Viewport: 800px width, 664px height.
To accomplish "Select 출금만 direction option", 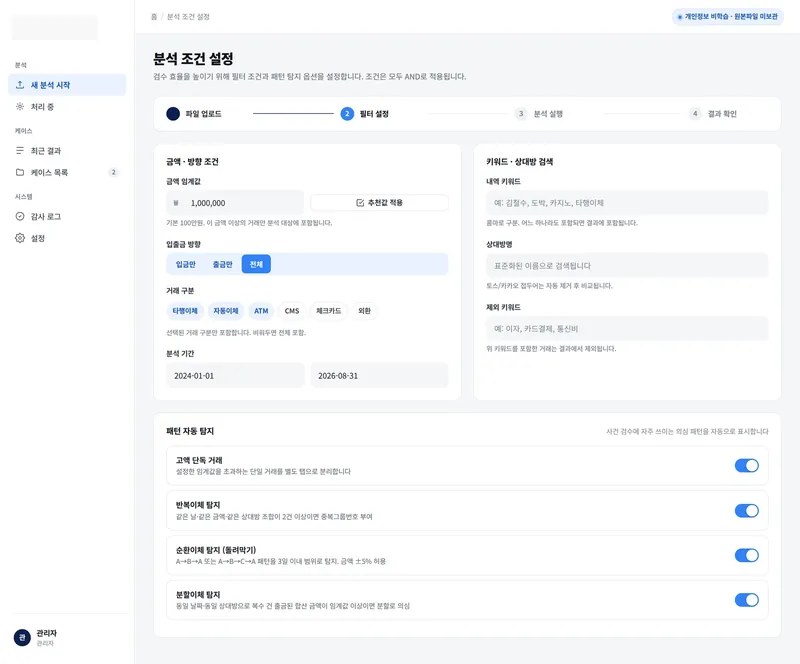I will pyautogui.click(x=222, y=264).
